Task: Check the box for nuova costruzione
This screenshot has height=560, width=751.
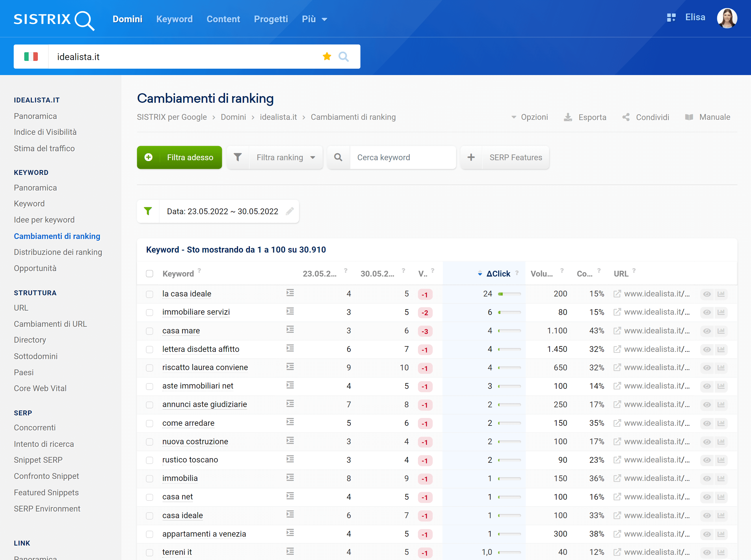Action: tap(150, 442)
